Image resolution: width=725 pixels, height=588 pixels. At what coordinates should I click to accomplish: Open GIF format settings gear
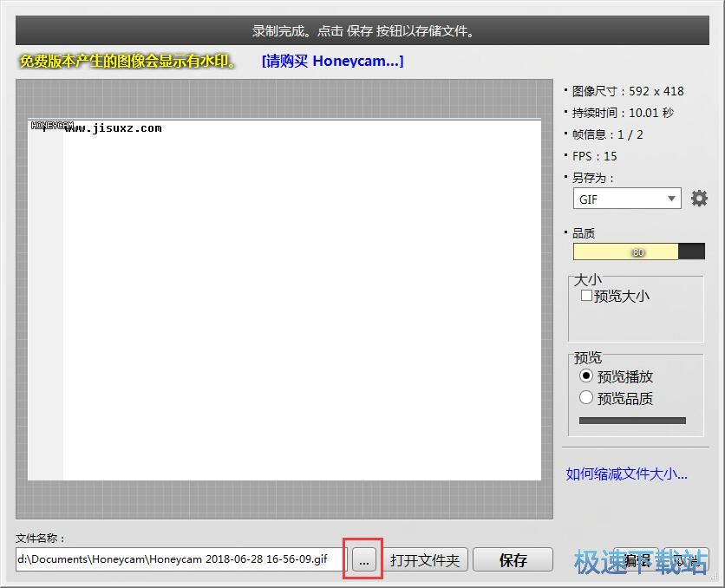699,199
